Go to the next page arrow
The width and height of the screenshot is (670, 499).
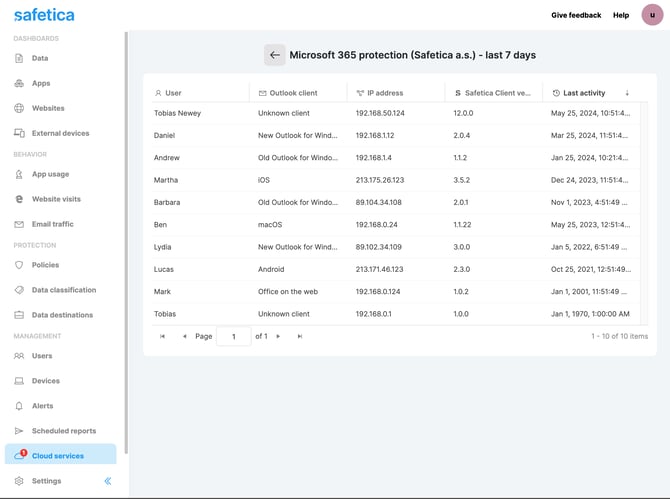pyautogui.click(x=278, y=337)
